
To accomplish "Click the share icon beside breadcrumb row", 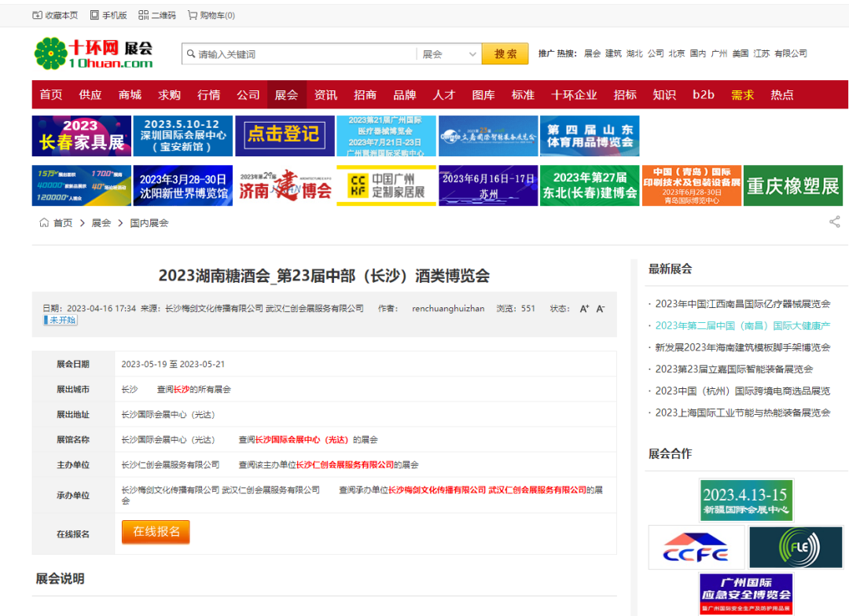I will click(x=834, y=222).
